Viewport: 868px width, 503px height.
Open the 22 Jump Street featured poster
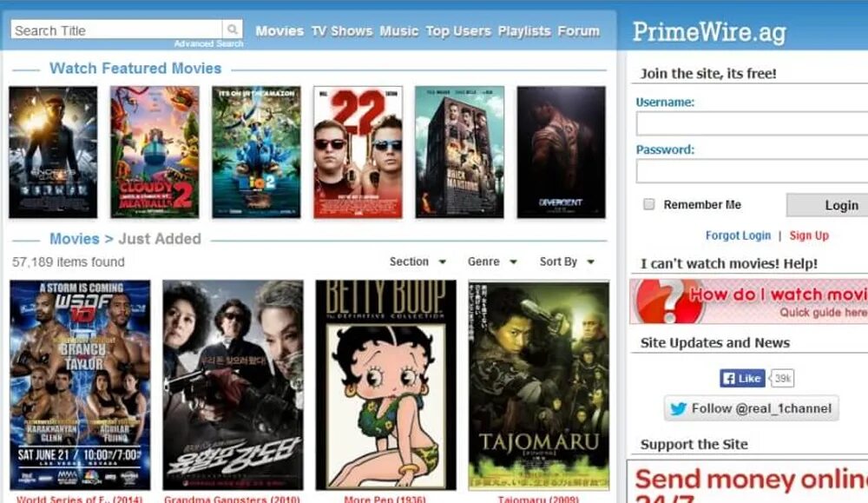click(x=358, y=152)
